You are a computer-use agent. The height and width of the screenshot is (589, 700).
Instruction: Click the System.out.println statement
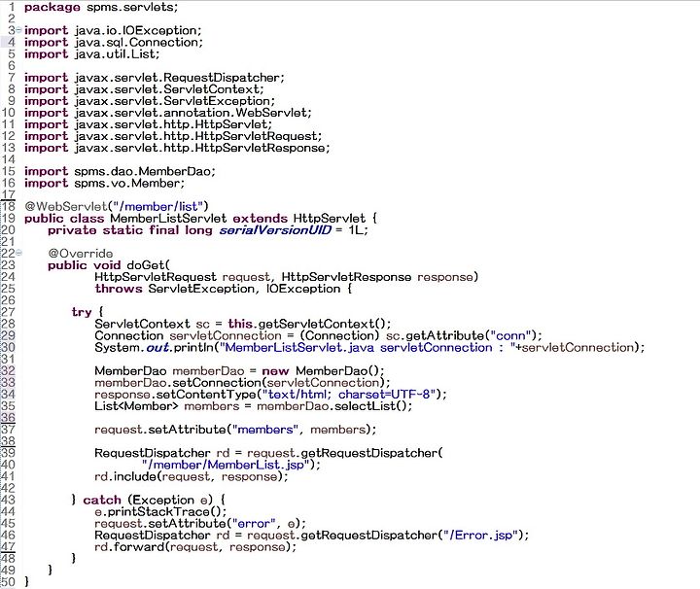(x=369, y=347)
